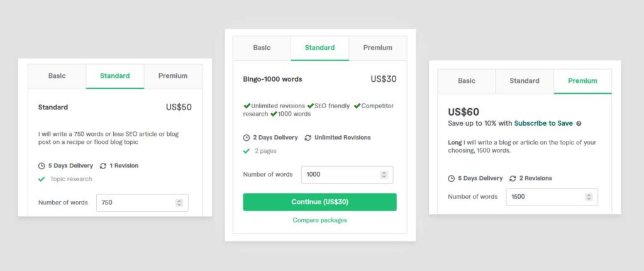
Task: Select the Basic tab in the left card
Action: 57,76
